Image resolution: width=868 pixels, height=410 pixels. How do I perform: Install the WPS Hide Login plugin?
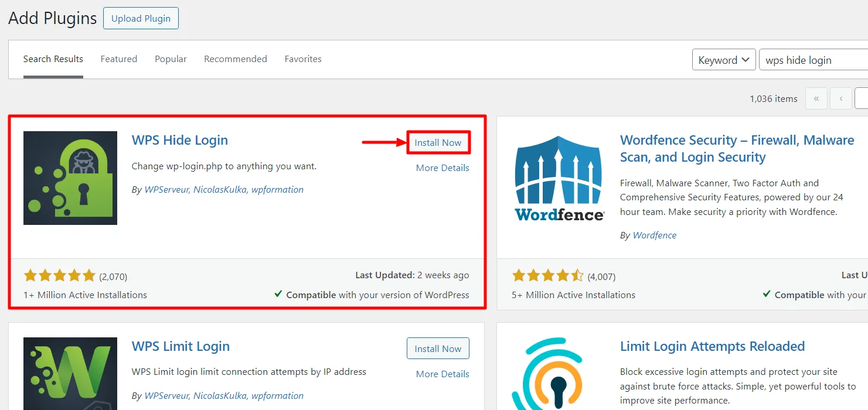pos(438,142)
